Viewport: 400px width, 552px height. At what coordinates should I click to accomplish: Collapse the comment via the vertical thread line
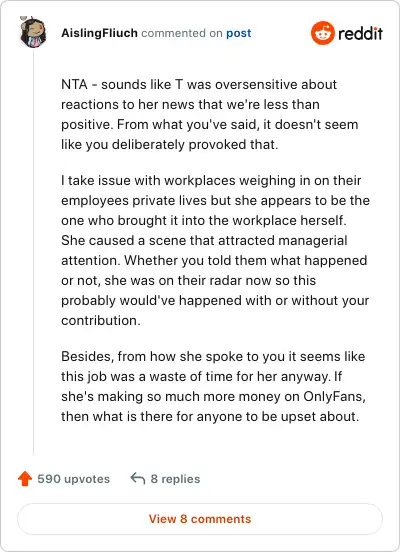[x=33, y=252]
